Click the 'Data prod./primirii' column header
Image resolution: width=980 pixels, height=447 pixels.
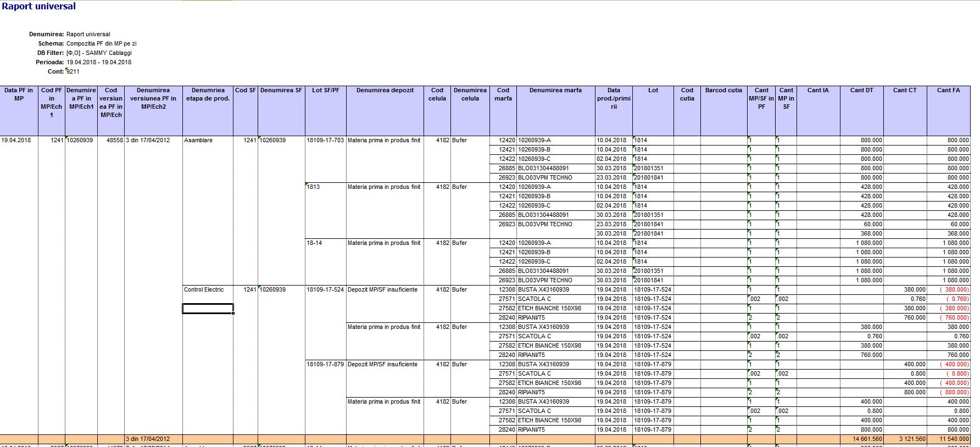614,110
